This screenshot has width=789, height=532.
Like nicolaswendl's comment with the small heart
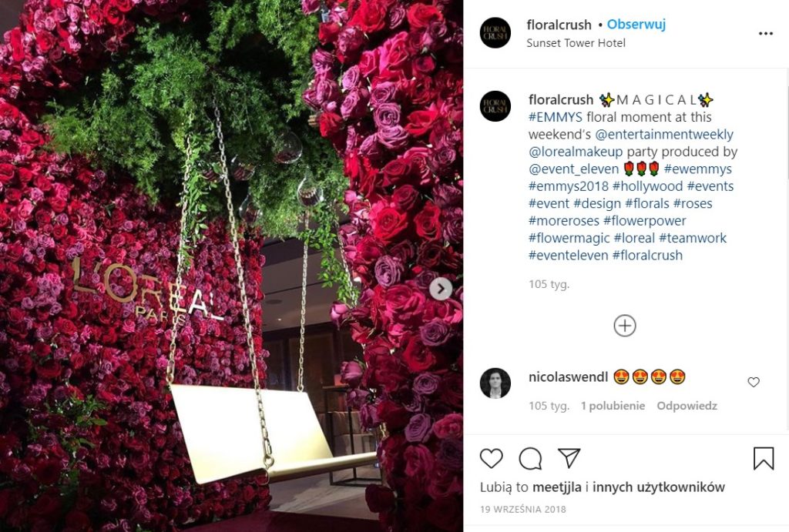click(x=754, y=382)
